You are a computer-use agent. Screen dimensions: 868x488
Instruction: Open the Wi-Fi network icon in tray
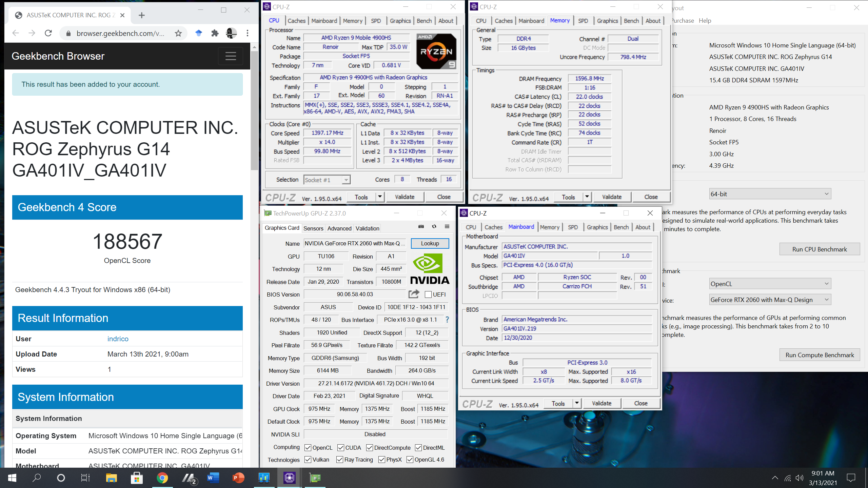(x=788, y=478)
